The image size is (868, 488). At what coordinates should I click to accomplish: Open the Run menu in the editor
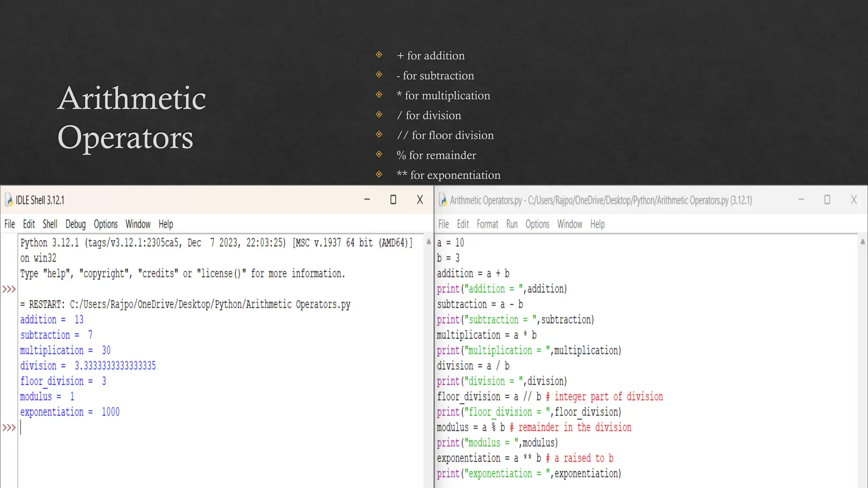coord(512,224)
